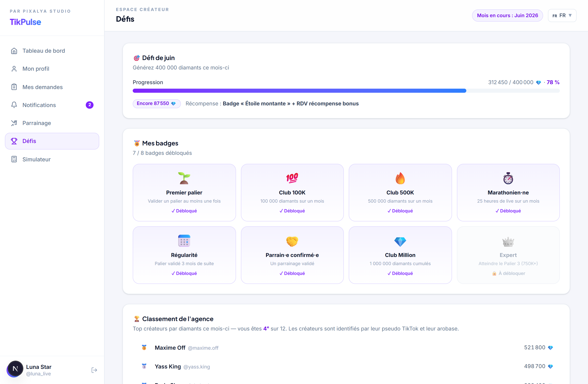588x384 pixels.
Task: Click the 312 450 / 400 000 value
Action: click(511, 82)
